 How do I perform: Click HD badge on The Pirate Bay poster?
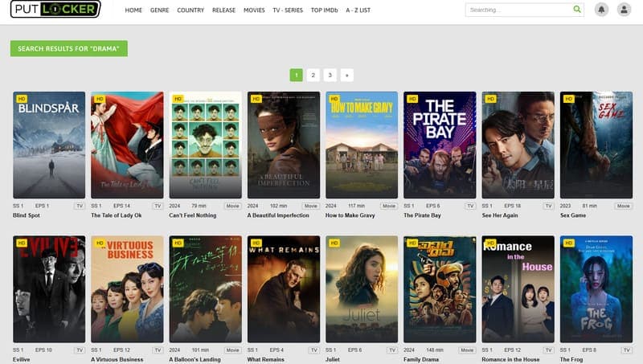coord(412,99)
